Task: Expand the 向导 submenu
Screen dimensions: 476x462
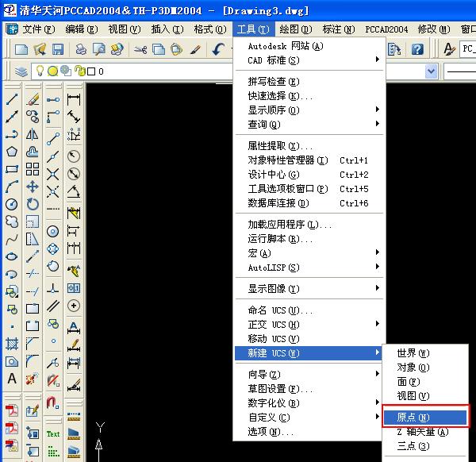Action: [309, 374]
